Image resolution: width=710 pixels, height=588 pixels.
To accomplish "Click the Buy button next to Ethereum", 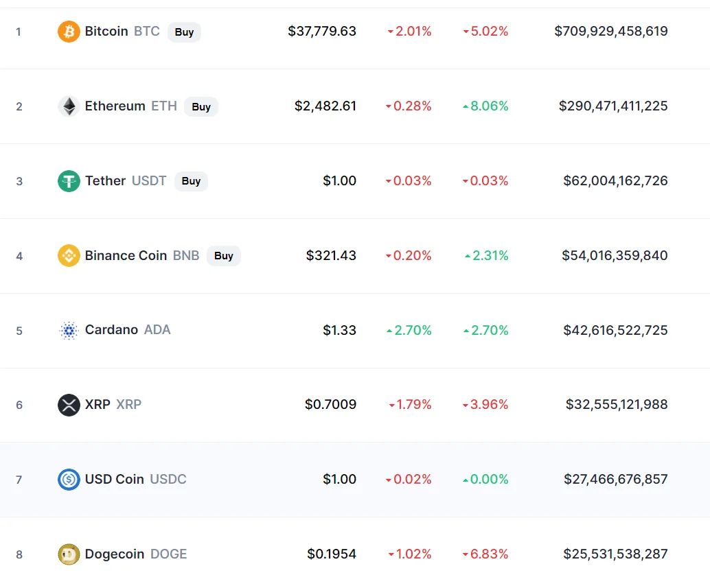I will tap(201, 107).
